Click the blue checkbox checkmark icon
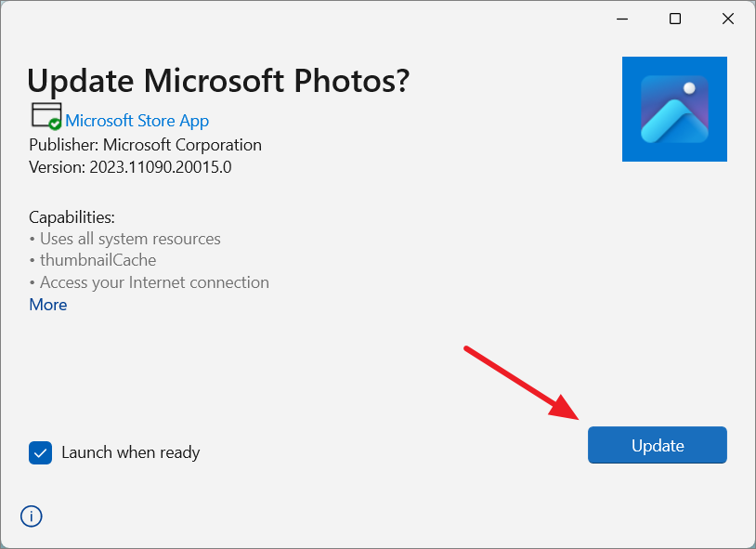The width and height of the screenshot is (756, 549). coord(39,452)
